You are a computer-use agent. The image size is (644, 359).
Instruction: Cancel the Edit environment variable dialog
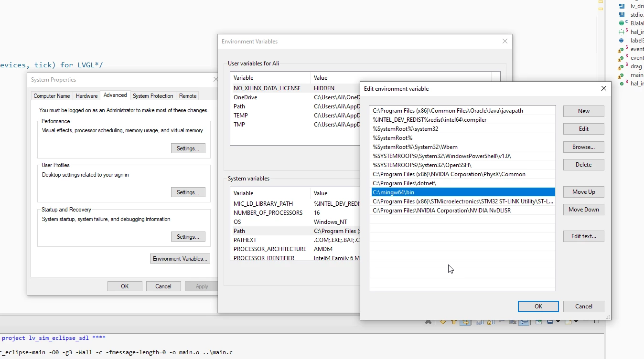pos(583,306)
